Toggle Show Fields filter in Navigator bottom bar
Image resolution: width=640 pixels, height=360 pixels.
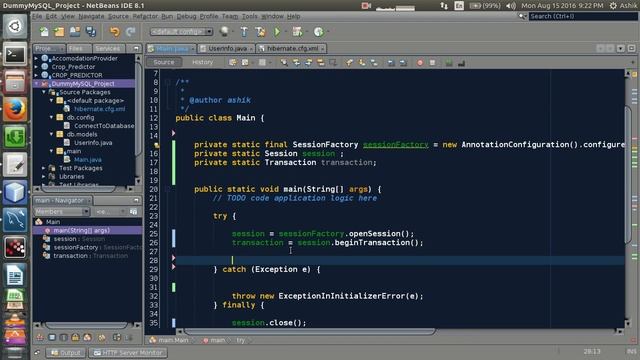(52, 338)
